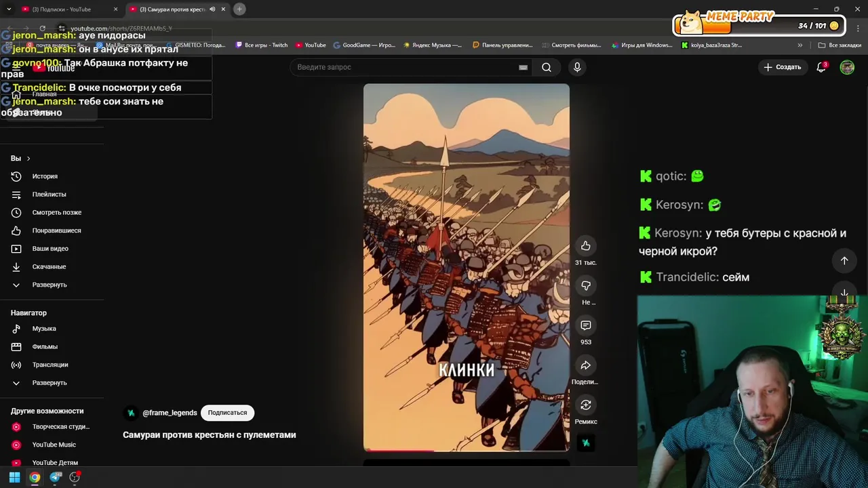Open Все игры - Twitch bookmark
868x488 pixels.
coord(261,45)
